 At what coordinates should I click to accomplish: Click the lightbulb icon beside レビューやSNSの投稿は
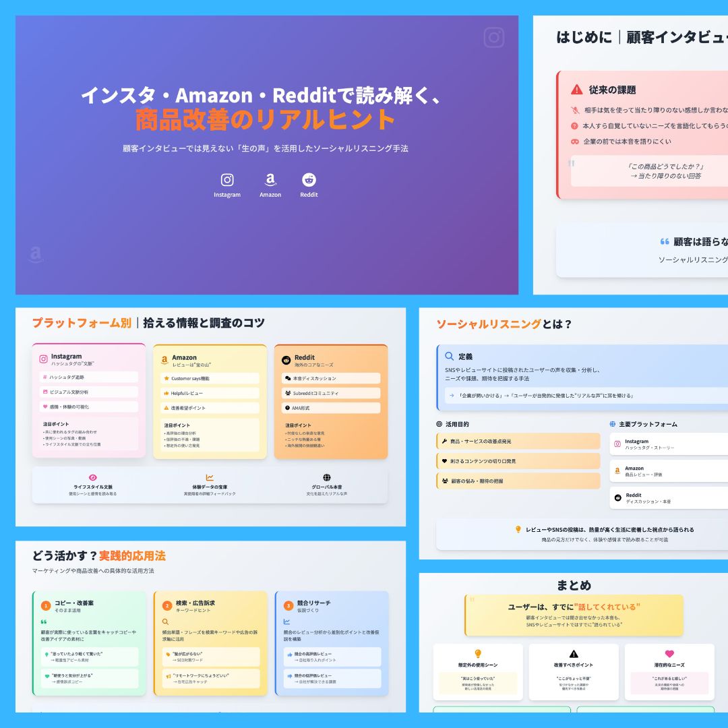(x=518, y=529)
